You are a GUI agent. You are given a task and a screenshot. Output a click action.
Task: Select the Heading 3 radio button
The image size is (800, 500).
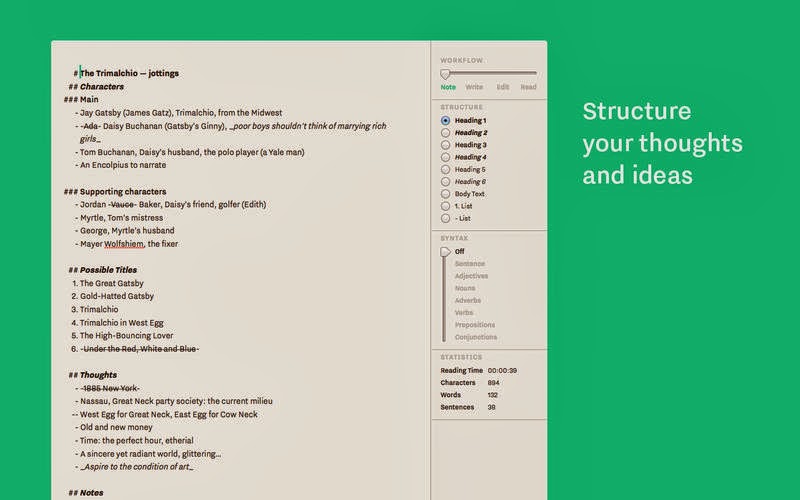pyautogui.click(x=445, y=145)
